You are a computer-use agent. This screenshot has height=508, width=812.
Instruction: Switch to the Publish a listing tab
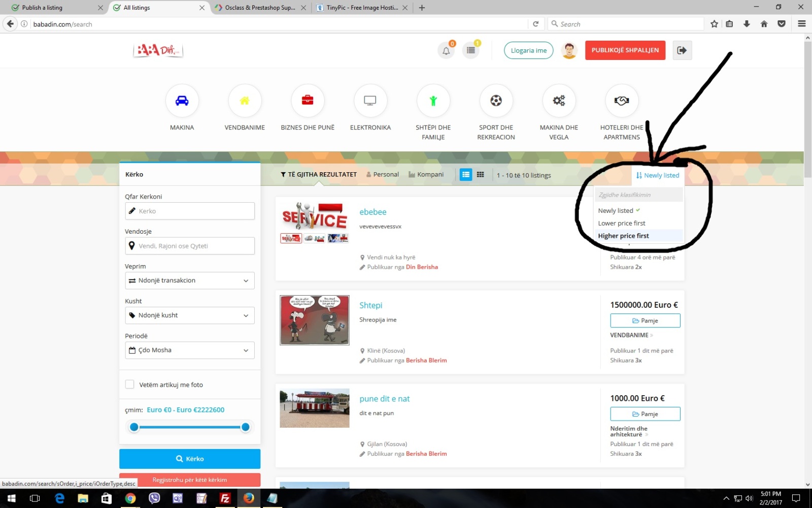[x=53, y=8]
